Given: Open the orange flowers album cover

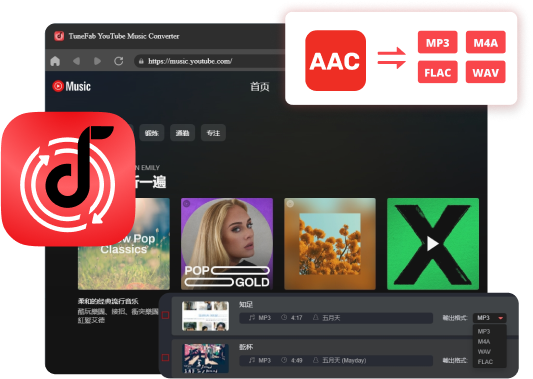Looking at the screenshot, I should 330,244.
